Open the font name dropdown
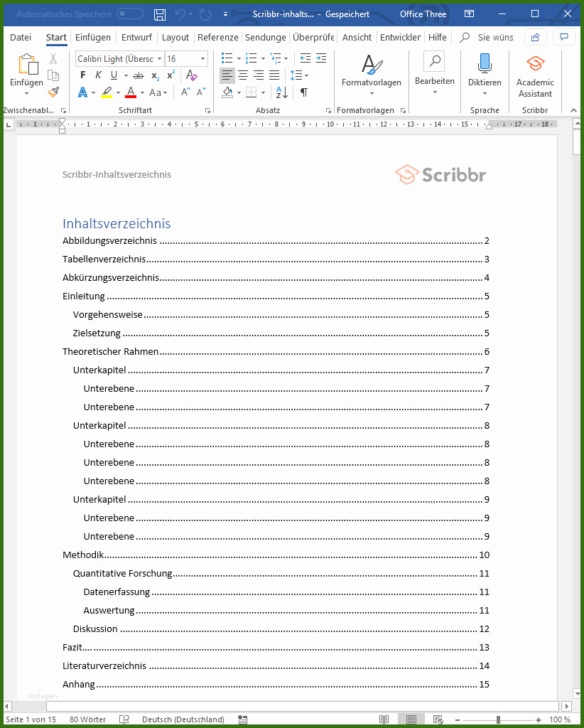The image size is (584, 728). (159, 59)
